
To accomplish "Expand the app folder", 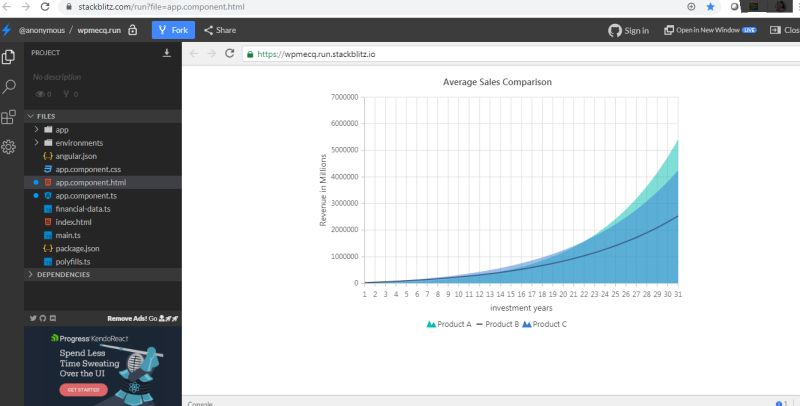I will point(103,130).
